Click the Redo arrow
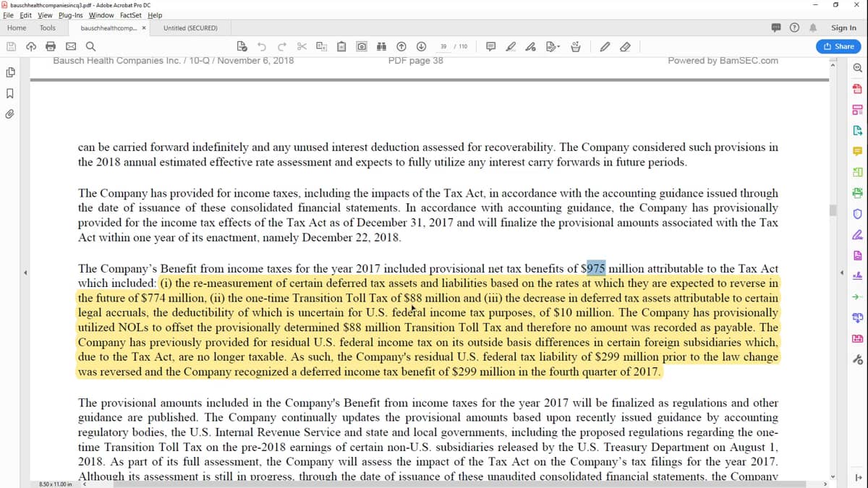 point(281,46)
